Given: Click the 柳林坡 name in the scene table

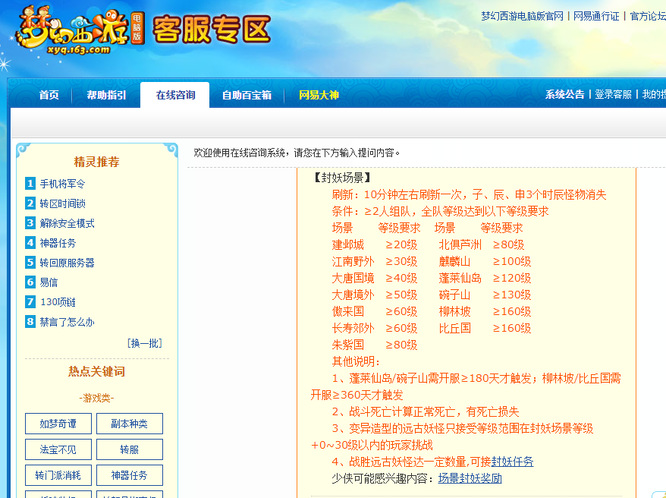Looking at the screenshot, I should coord(454,311).
